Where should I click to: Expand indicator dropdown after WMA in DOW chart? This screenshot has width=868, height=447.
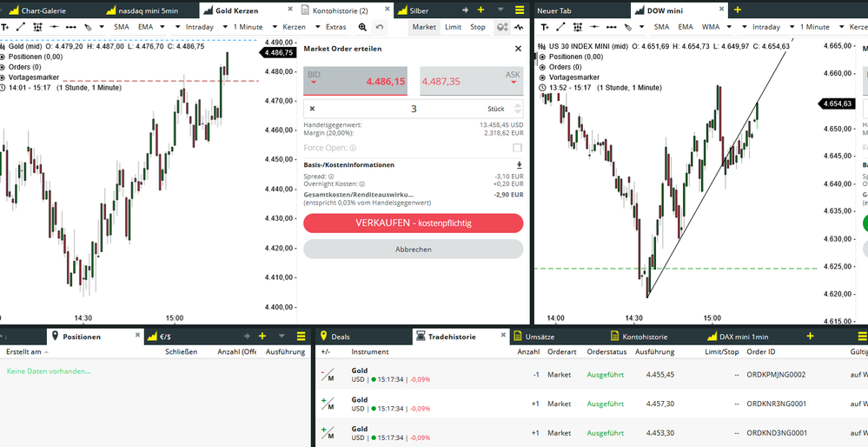coord(729,27)
